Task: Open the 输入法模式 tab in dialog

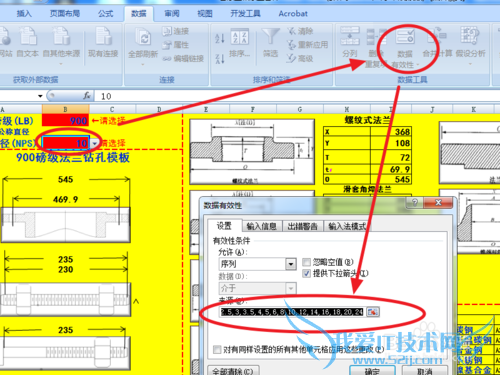Action: (x=347, y=226)
